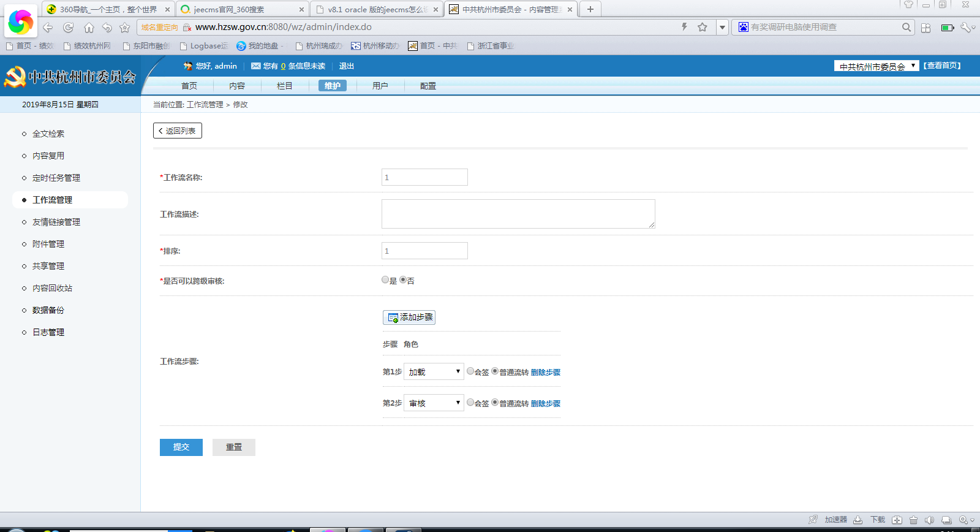Open downloads with the status bar download icon
The image size is (980, 532).
[858, 520]
